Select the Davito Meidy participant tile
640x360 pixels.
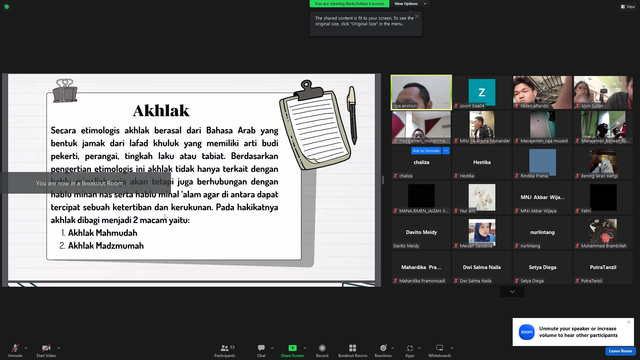421,232
